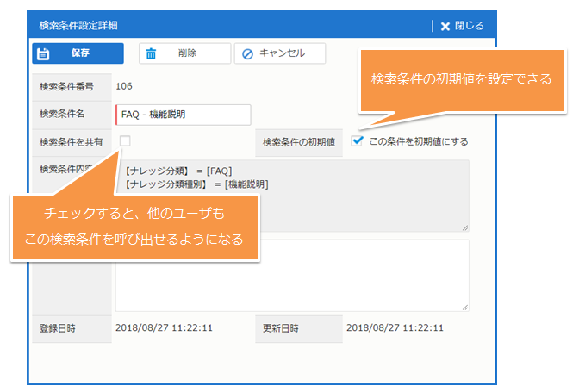The width and height of the screenshot is (579, 392).
Task: Uncheck the この条件を初期値にする checkbox
Action: [358, 140]
